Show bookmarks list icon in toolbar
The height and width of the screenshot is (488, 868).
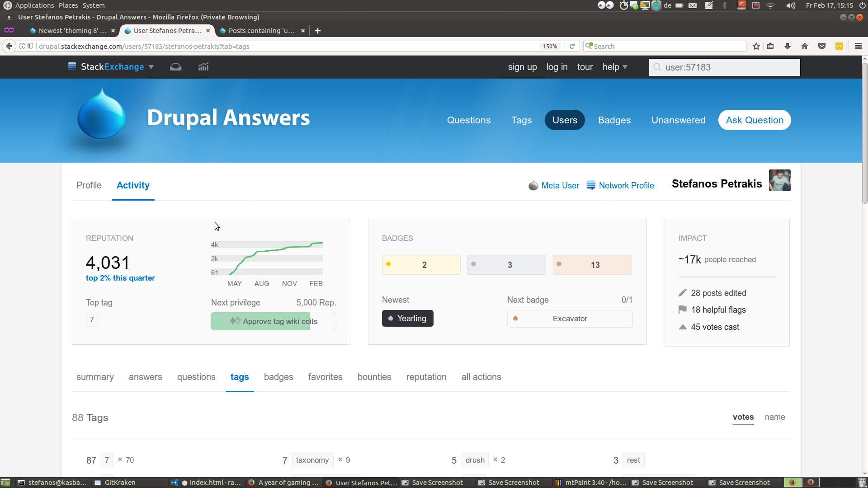771,46
